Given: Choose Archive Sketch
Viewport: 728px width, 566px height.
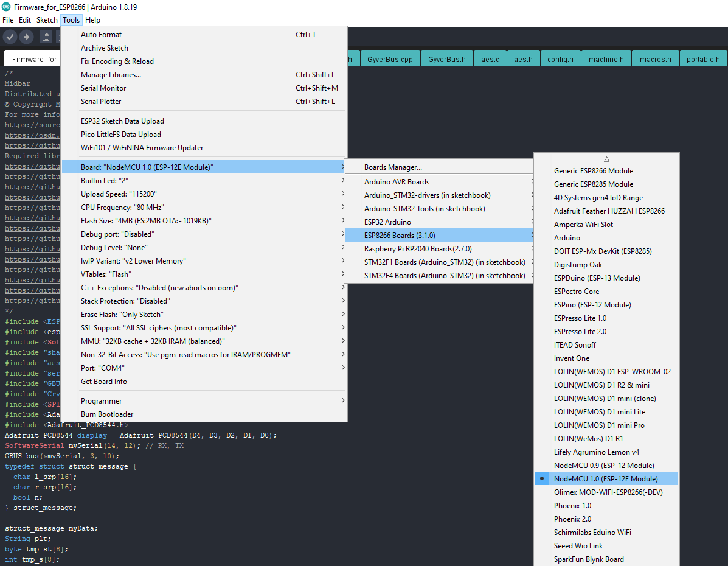Looking at the screenshot, I should coord(204,48).
